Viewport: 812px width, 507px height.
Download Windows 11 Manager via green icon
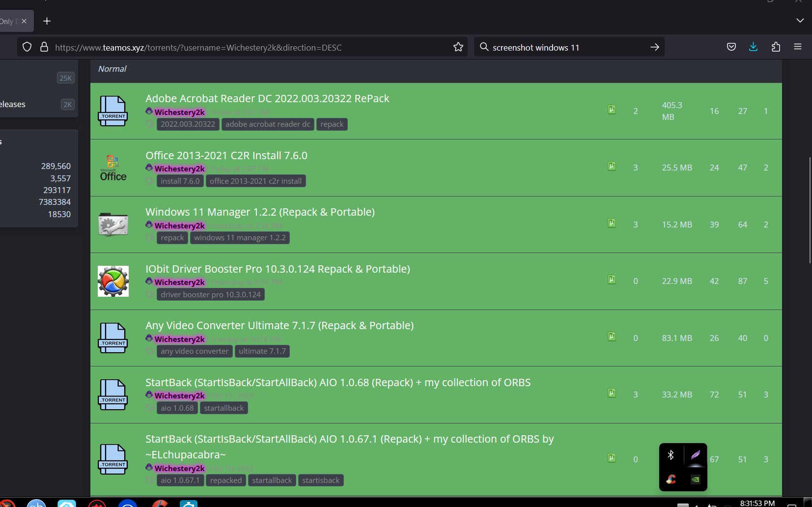(x=612, y=223)
